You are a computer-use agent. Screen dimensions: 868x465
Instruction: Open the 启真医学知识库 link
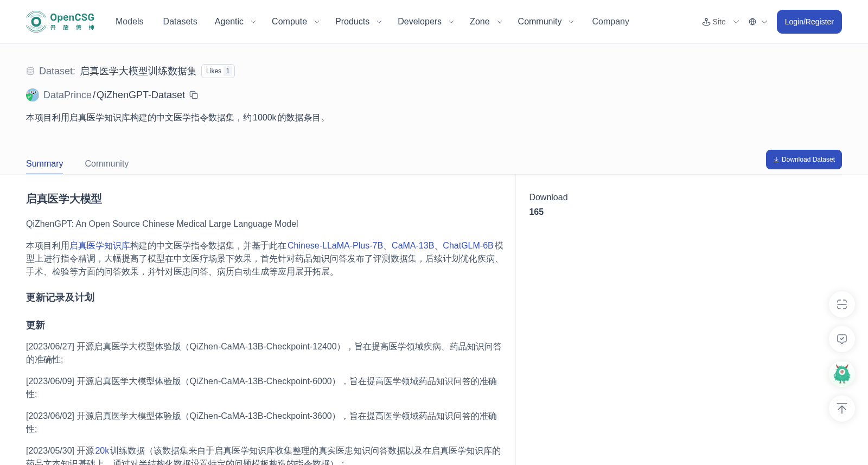coord(100,245)
